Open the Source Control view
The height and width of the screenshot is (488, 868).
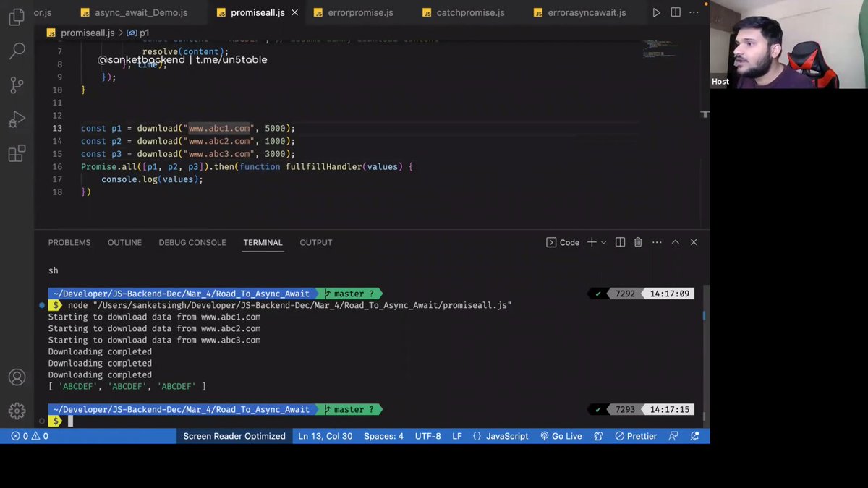pos(16,85)
